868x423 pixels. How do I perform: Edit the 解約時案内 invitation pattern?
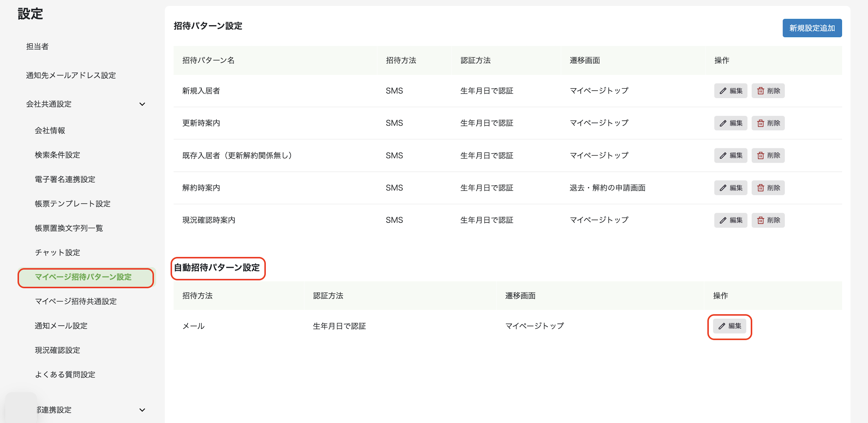[730, 187]
